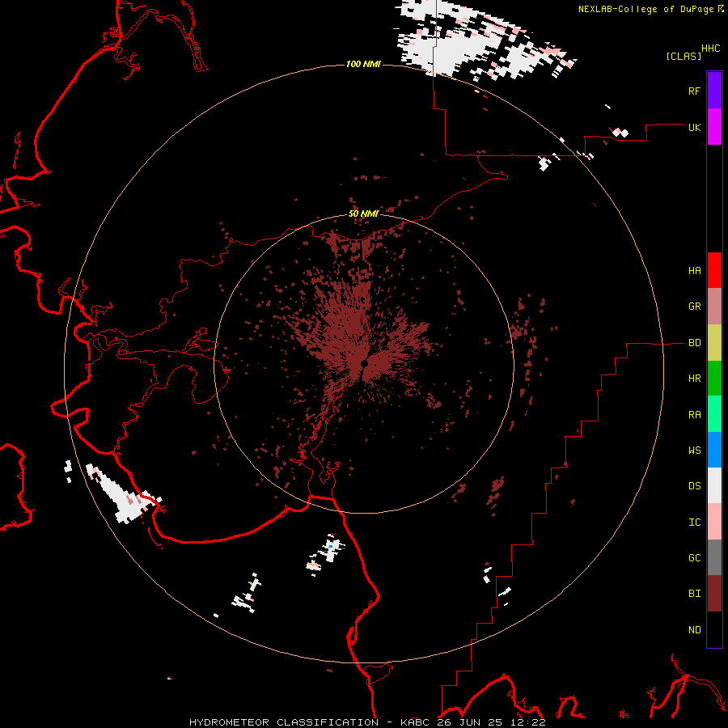
Task: Click the GC legend label
Action: click(x=694, y=558)
